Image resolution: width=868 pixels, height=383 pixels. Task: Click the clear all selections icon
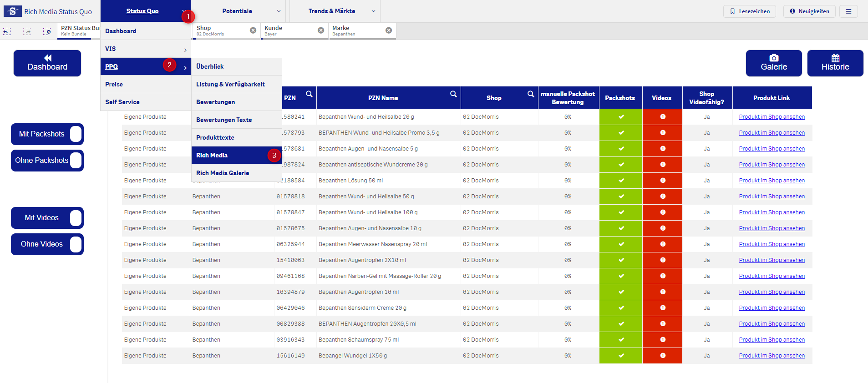pyautogui.click(x=47, y=31)
